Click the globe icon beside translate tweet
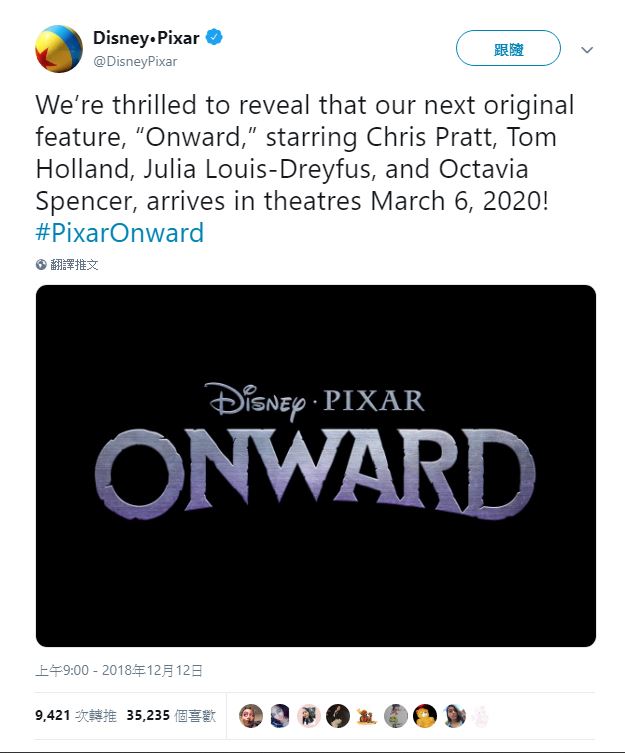The width and height of the screenshot is (625, 753). (41, 265)
